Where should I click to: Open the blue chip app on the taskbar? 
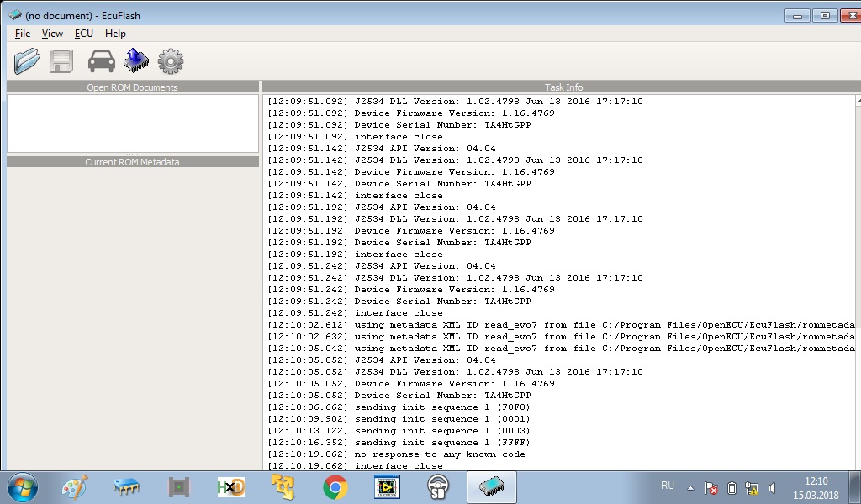[127, 487]
